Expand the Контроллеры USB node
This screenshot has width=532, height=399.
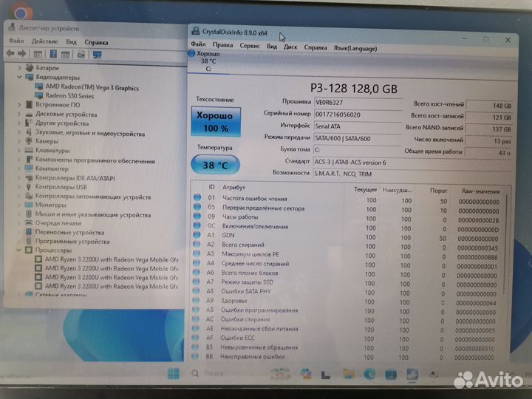pyautogui.click(x=19, y=187)
